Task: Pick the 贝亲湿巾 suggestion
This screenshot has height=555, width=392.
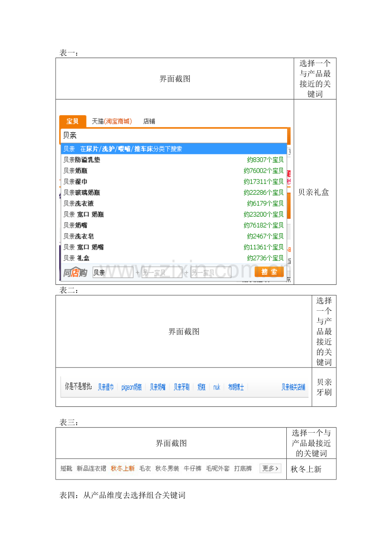Action: (x=174, y=182)
